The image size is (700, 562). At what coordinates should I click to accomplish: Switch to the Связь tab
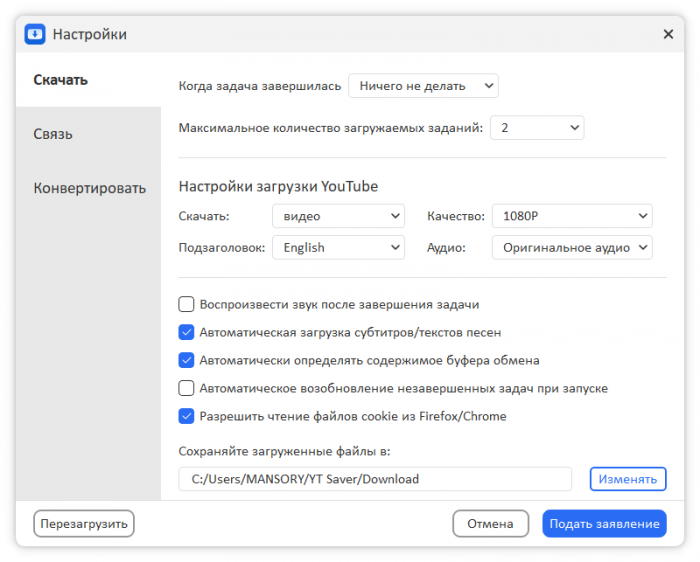click(x=53, y=134)
